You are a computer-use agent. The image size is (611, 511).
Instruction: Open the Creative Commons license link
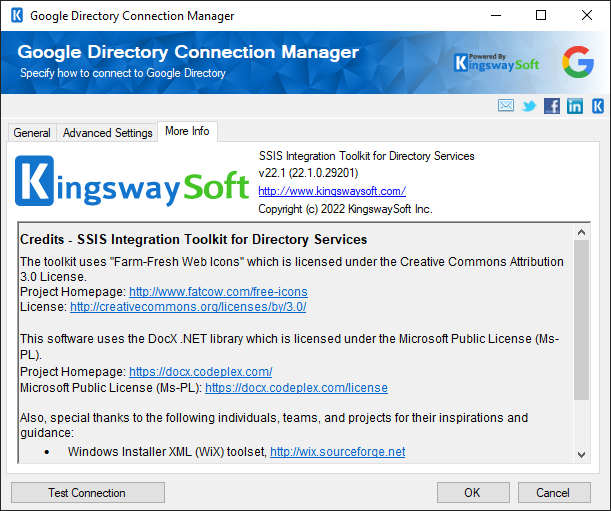(x=188, y=307)
